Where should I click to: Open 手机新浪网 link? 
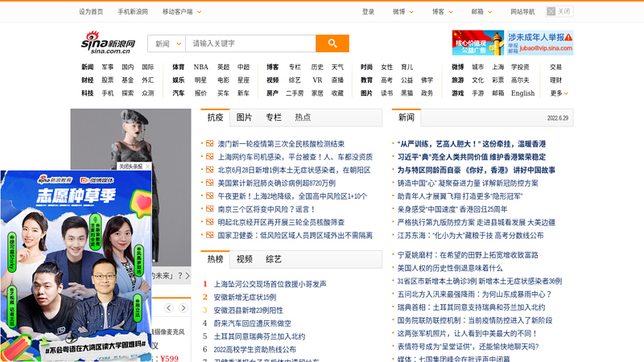pos(133,12)
